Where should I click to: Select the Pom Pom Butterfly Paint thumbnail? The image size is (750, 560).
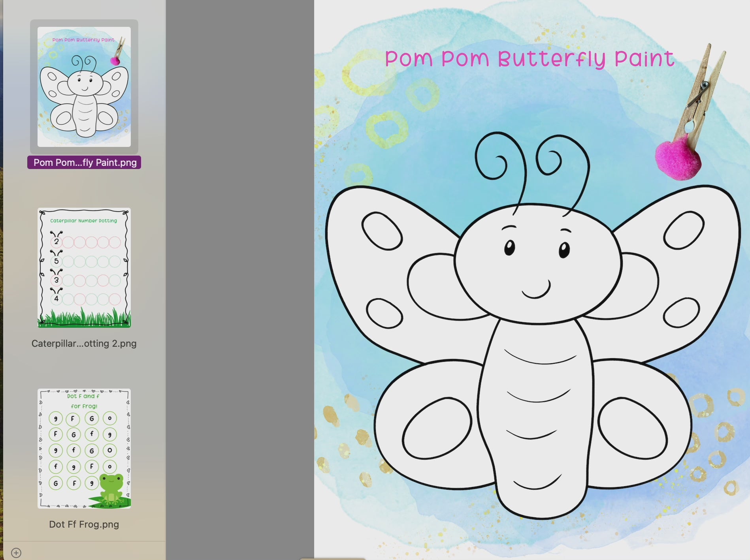coord(84,87)
